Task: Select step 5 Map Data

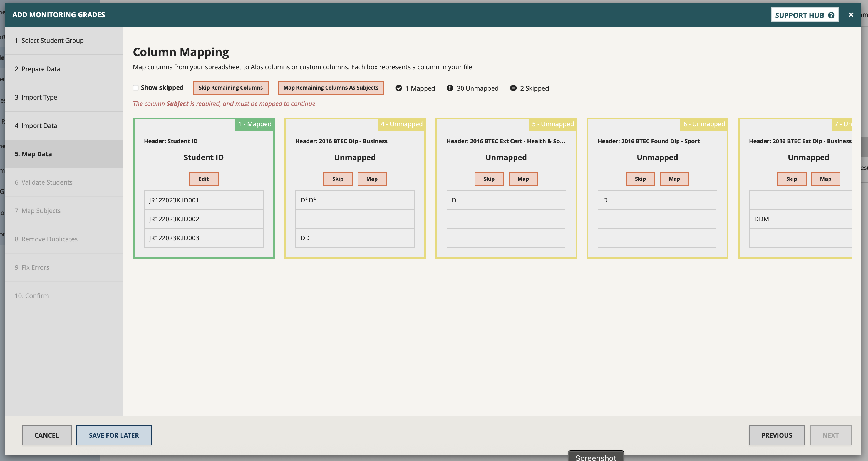Action: (x=64, y=154)
